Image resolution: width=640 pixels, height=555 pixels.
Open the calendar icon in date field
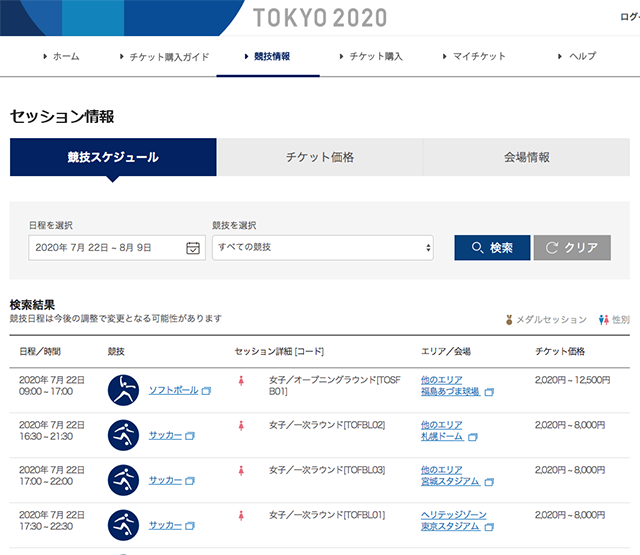point(194,247)
